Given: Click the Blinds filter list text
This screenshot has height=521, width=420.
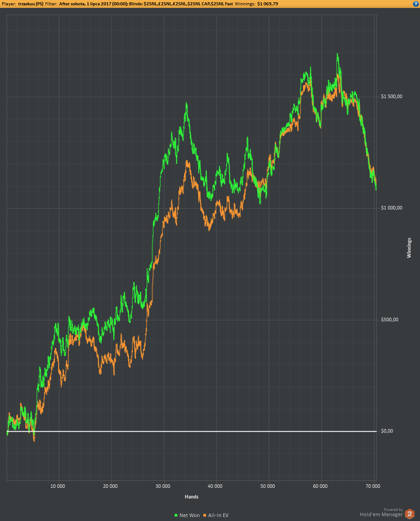Looking at the screenshot, I should (x=188, y=4).
